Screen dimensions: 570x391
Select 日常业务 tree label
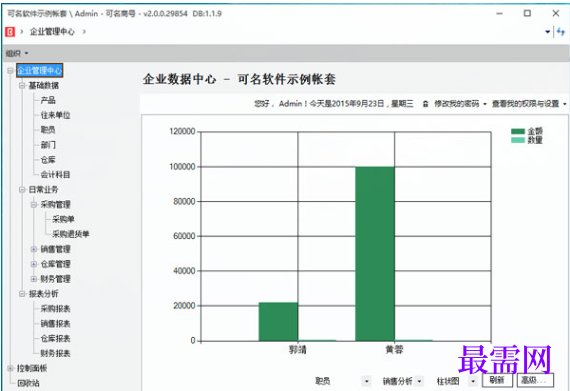pyautogui.click(x=44, y=190)
